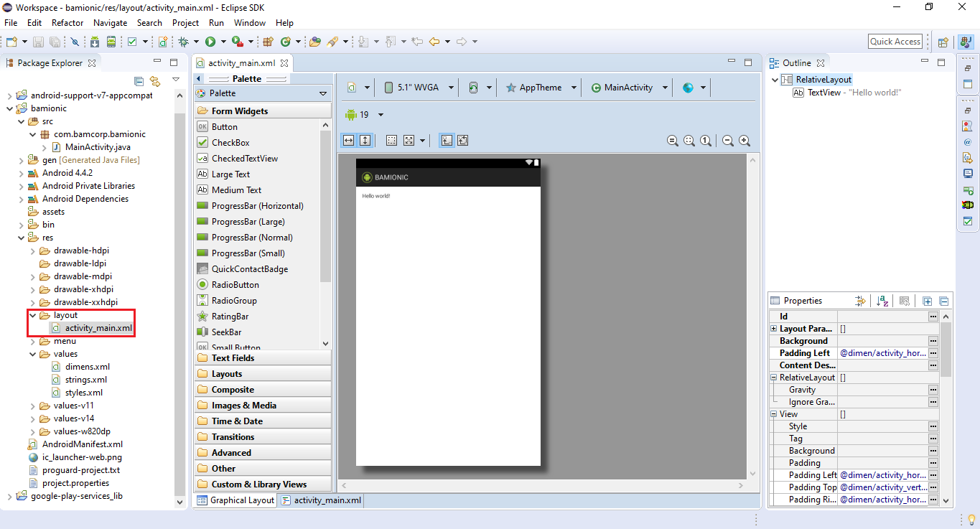Select strings.xml in the values folder
Image resolution: width=980 pixels, height=529 pixels.
pyautogui.click(x=85, y=380)
